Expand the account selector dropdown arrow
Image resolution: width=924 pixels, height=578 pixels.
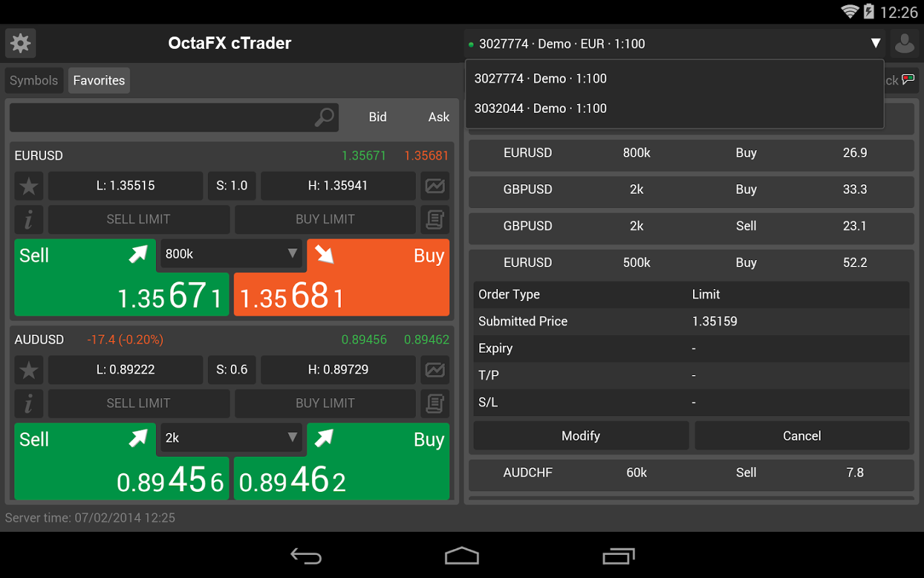[875, 43]
